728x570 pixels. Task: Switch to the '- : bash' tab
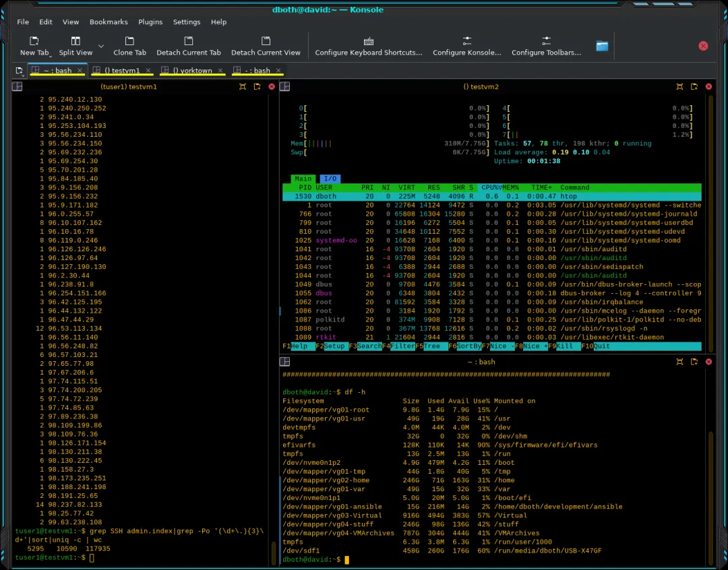[257, 71]
